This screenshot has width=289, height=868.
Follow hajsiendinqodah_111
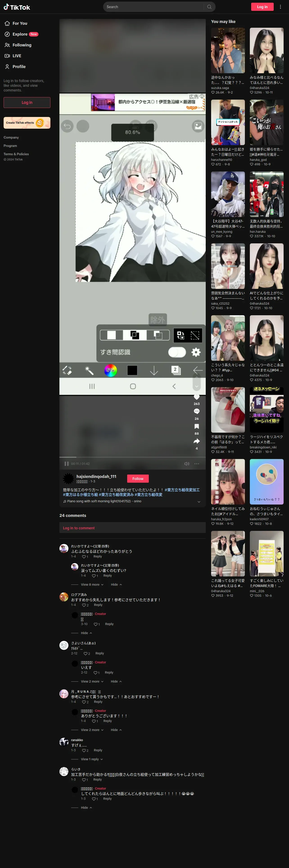[138, 478]
